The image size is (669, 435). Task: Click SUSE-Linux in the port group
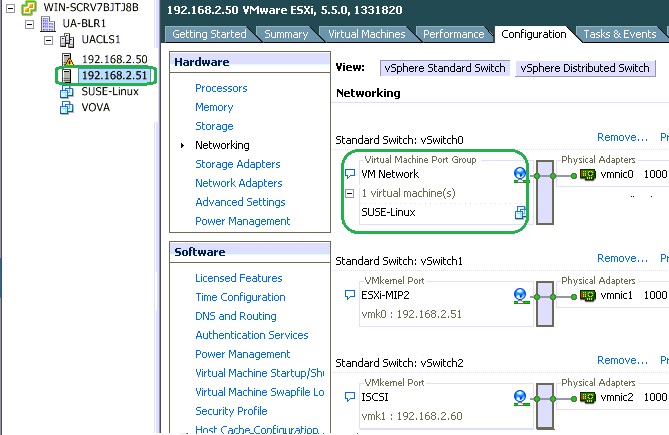[388, 212]
